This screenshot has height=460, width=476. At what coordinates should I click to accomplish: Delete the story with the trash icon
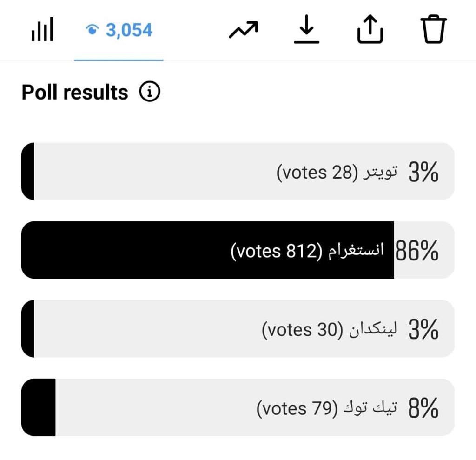coord(434,29)
